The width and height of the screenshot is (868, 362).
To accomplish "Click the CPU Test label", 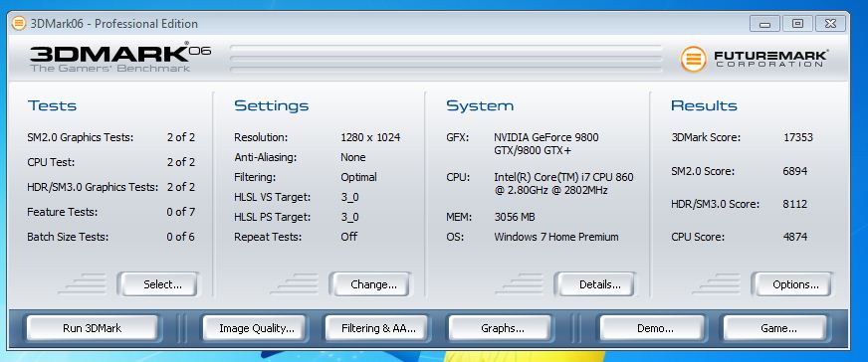I will click(51, 162).
